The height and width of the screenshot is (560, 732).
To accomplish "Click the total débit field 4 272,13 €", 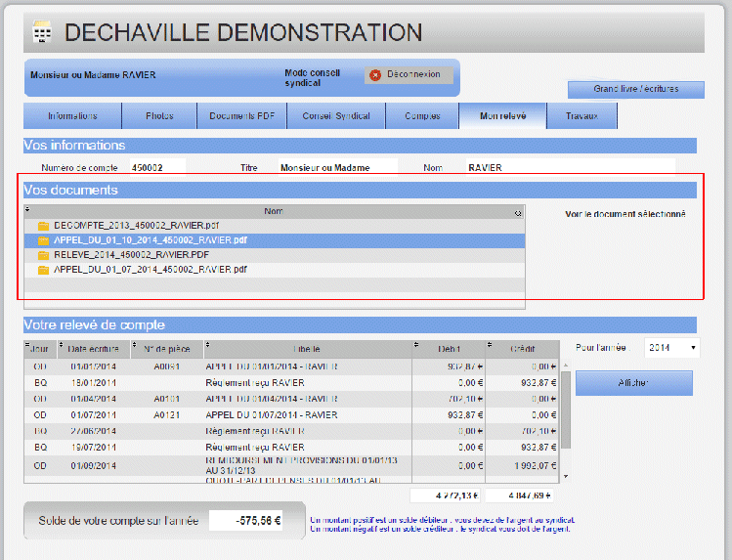I will [446, 495].
